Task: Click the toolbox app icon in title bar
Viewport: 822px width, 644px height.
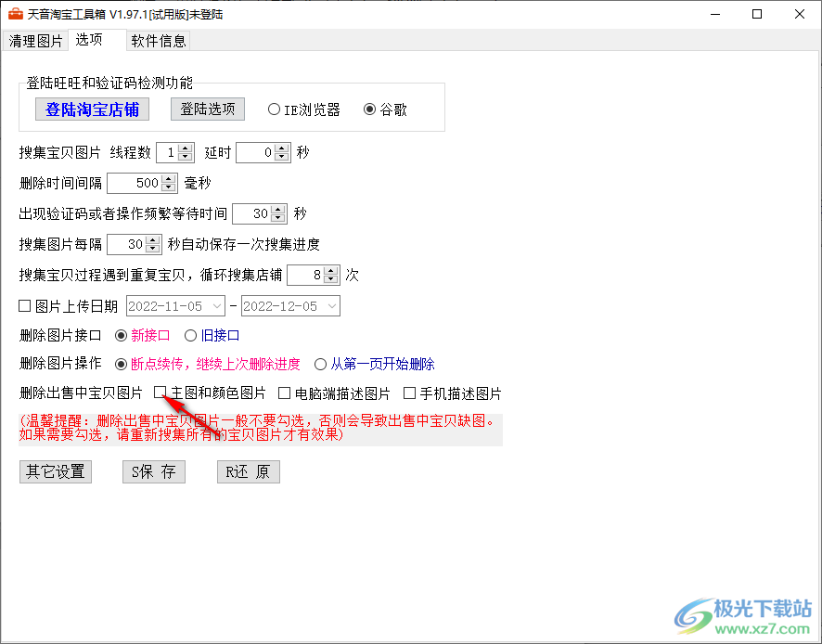Action: pos(15,14)
